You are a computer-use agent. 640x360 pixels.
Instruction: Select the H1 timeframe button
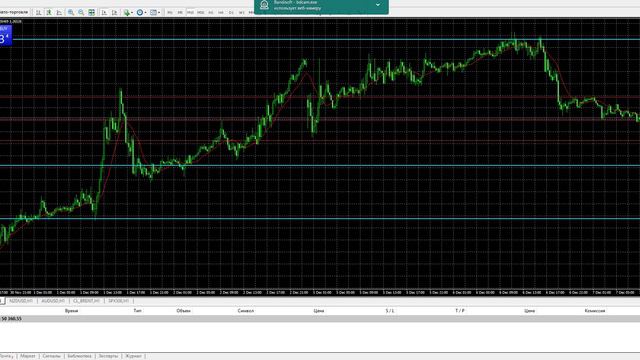pyautogui.click(x=211, y=13)
